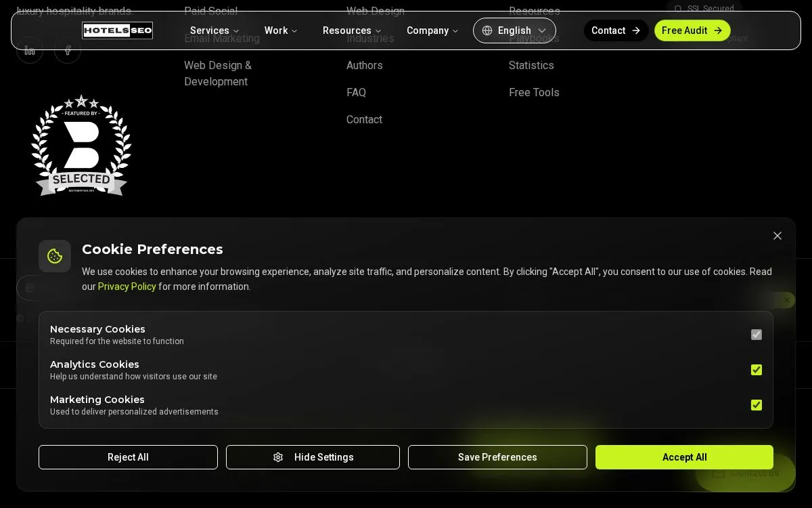Click the globe icon beside English
812x508 pixels.
[x=487, y=30]
